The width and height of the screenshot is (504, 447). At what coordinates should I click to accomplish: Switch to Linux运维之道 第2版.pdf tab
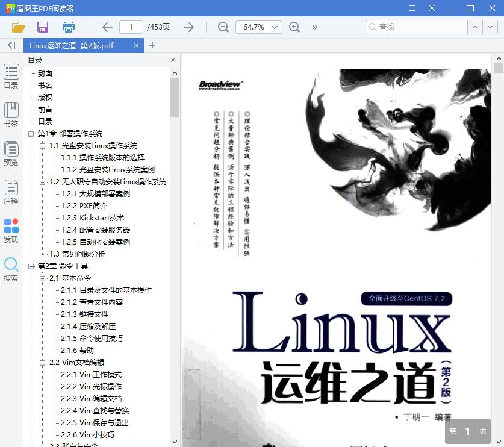84,45
